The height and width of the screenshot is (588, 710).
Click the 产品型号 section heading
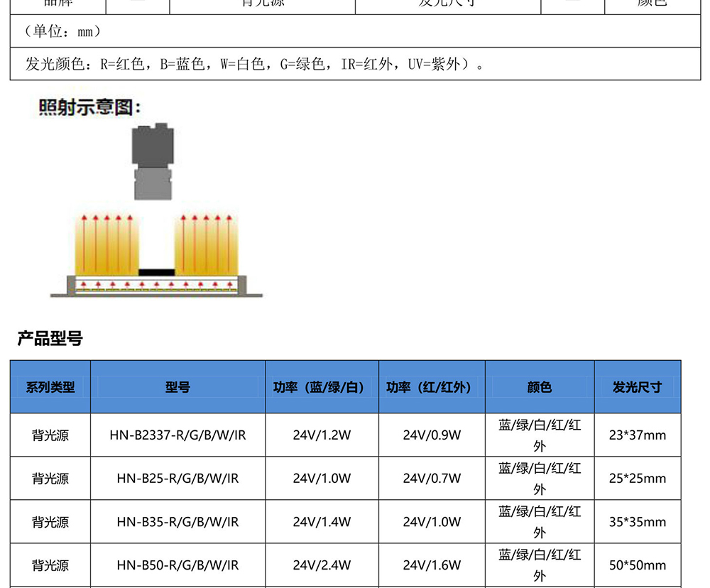50,339
